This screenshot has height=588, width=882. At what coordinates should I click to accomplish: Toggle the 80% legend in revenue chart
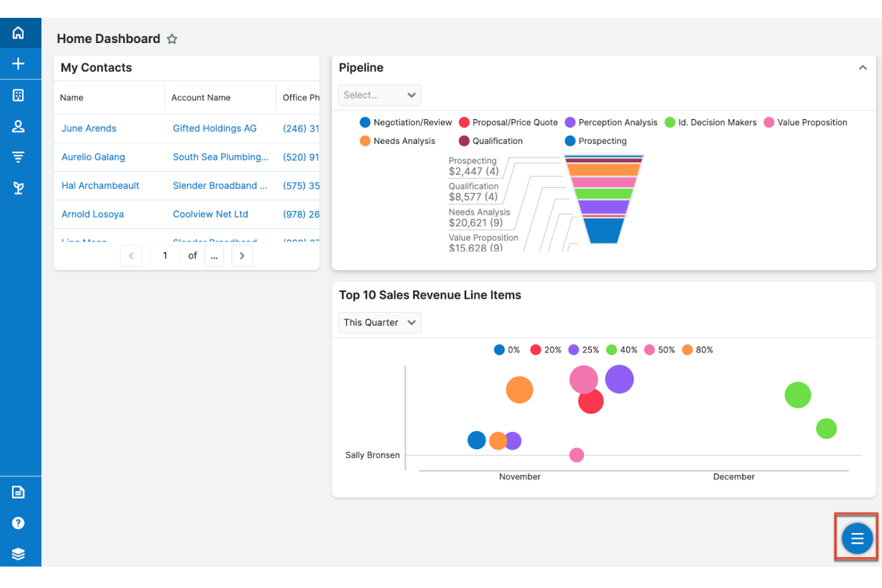(x=697, y=350)
